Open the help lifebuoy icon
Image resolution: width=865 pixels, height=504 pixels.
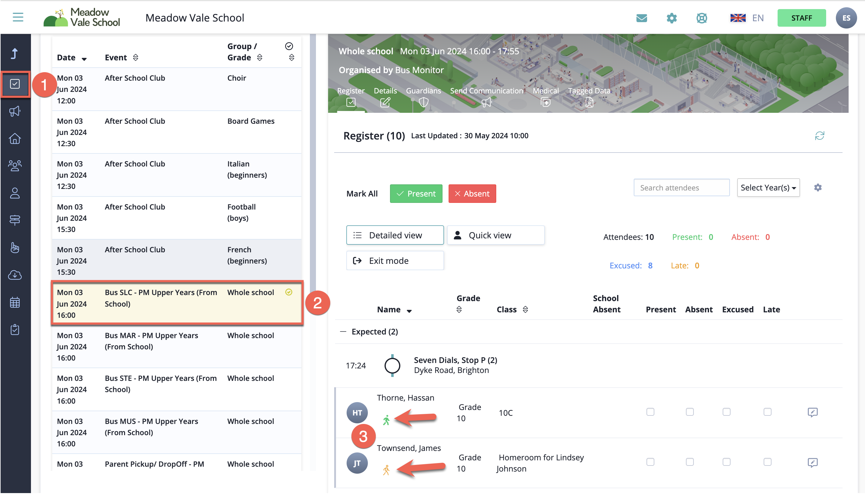coord(702,18)
